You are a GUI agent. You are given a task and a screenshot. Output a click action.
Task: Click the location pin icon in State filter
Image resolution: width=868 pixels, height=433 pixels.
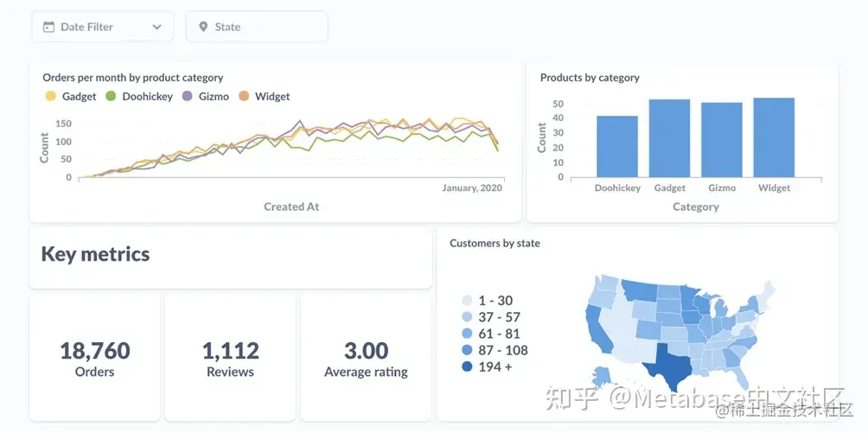point(203,27)
